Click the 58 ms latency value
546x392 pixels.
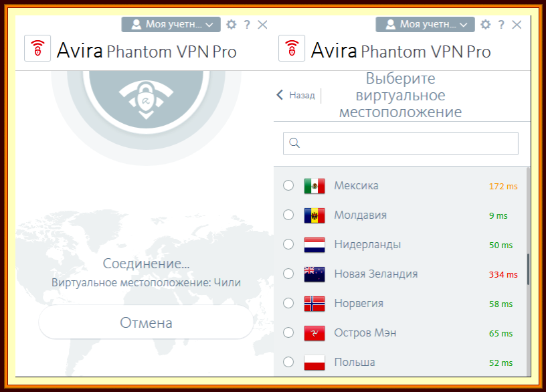tap(500, 304)
